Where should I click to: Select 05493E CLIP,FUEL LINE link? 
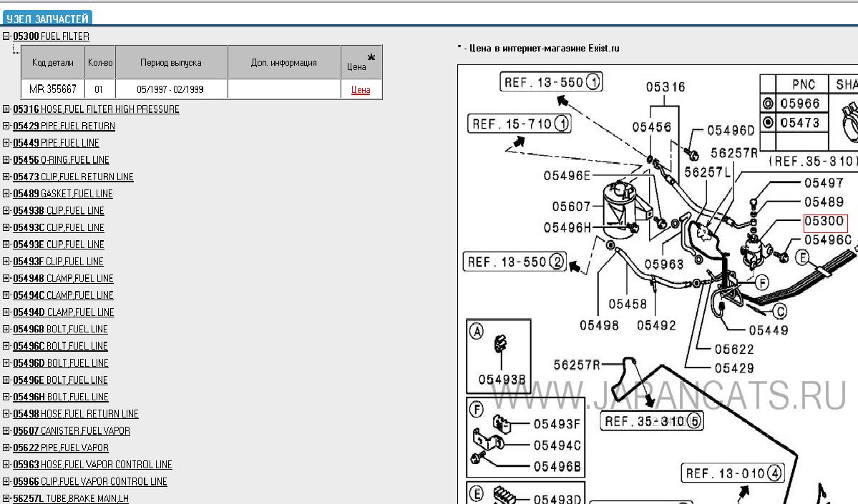tap(59, 245)
